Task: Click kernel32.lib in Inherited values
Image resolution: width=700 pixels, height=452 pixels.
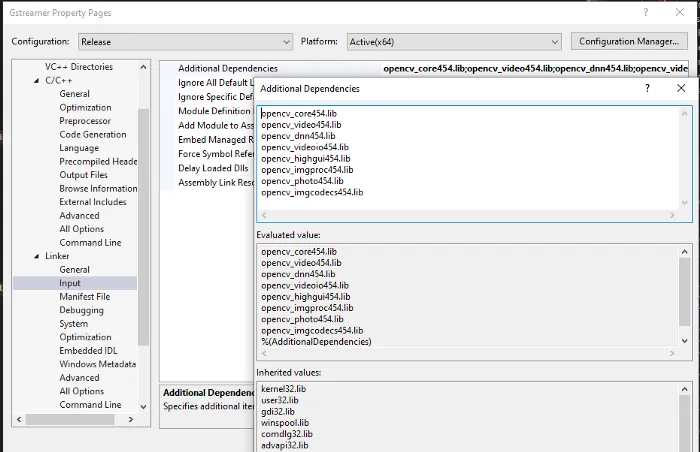Action: tap(283, 389)
